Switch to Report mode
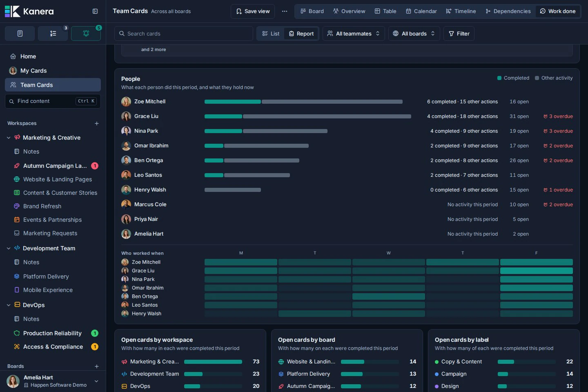Viewport: 588px width, 392px height. click(x=301, y=33)
